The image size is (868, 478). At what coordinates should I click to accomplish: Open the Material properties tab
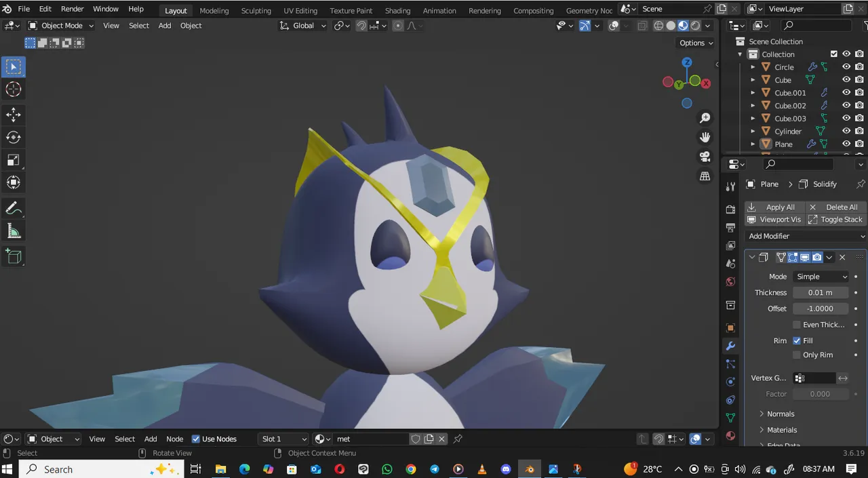pyautogui.click(x=730, y=436)
